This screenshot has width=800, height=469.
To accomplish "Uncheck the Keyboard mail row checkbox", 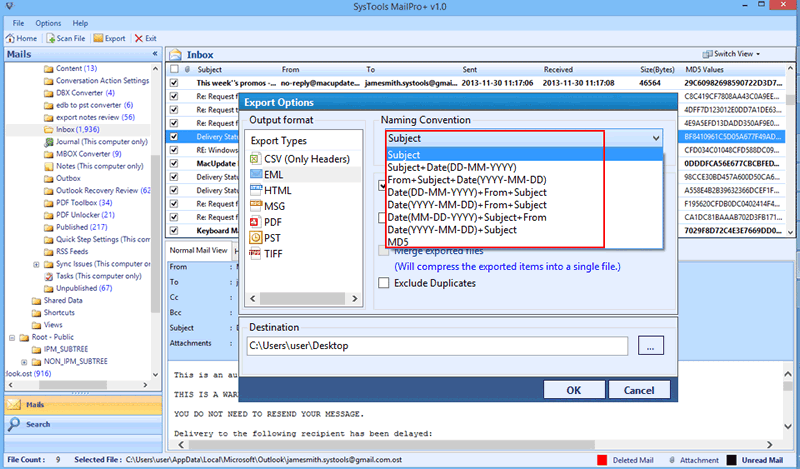I will pyautogui.click(x=174, y=231).
